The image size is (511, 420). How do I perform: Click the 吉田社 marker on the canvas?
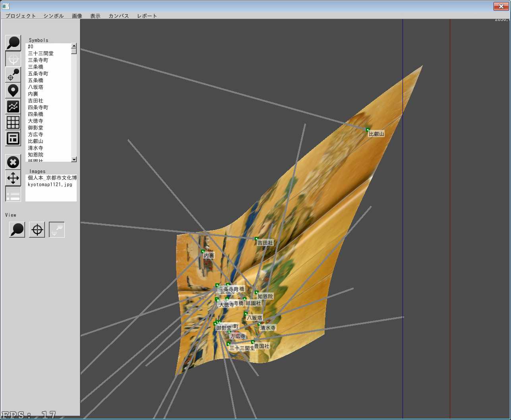(256, 238)
